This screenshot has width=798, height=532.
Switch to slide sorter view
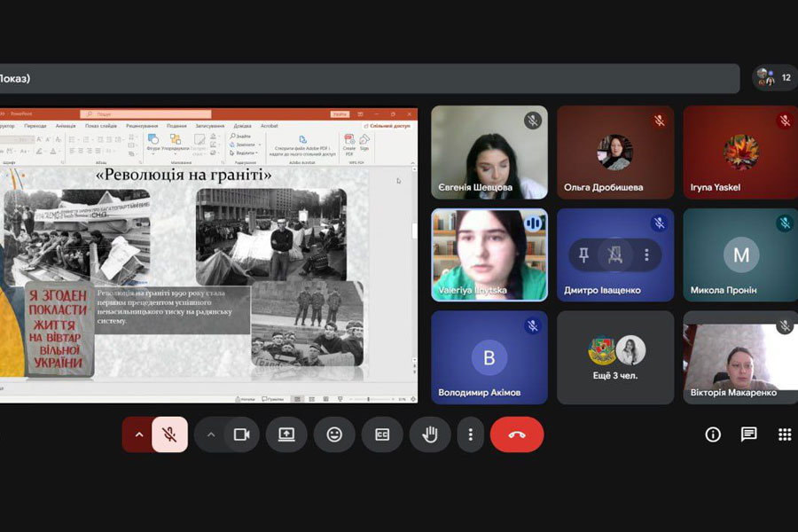[x=311, y=399]
